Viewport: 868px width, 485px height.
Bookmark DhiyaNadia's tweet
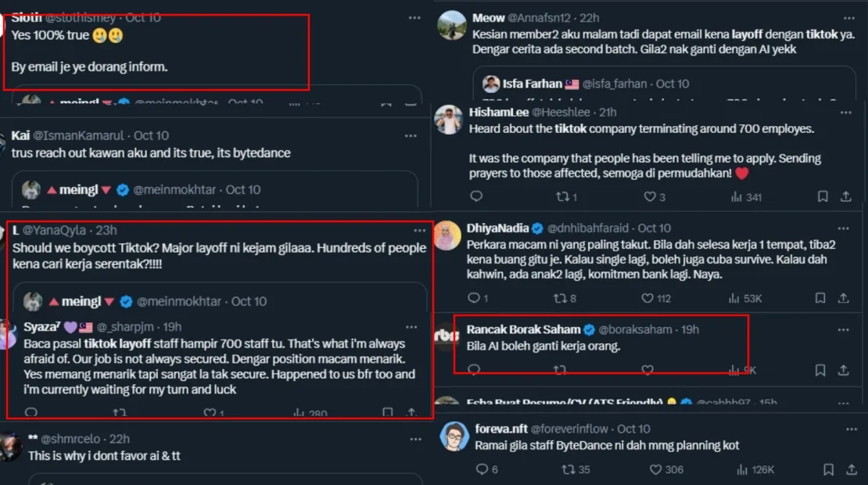[820, 298]
